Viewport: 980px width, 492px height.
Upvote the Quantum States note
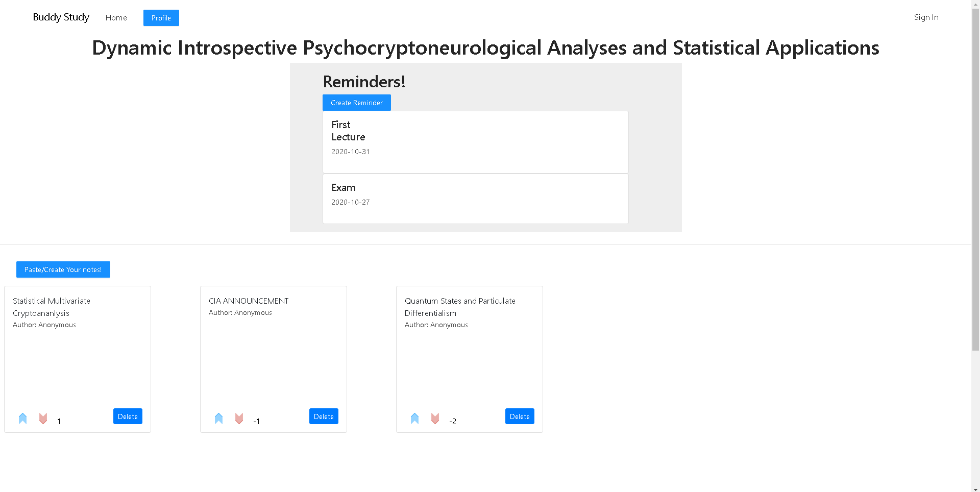coord(414,419)
